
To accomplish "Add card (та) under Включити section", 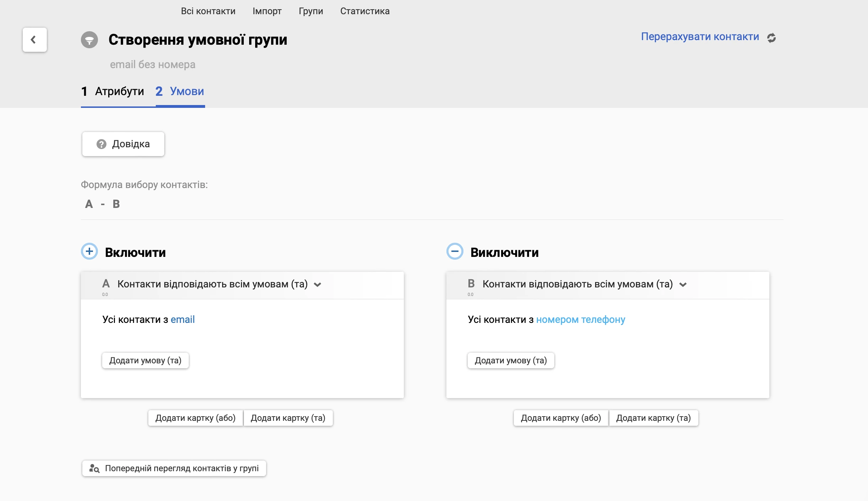I will click(288, 418).
